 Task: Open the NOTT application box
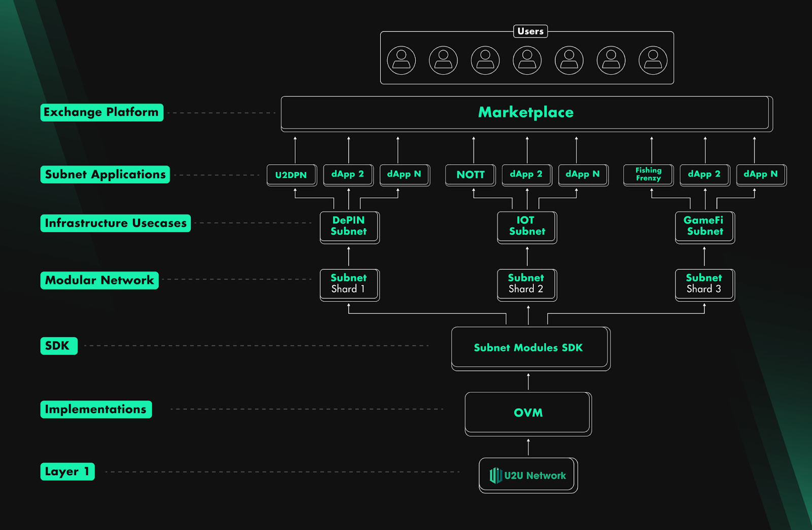tap(470, 175)
